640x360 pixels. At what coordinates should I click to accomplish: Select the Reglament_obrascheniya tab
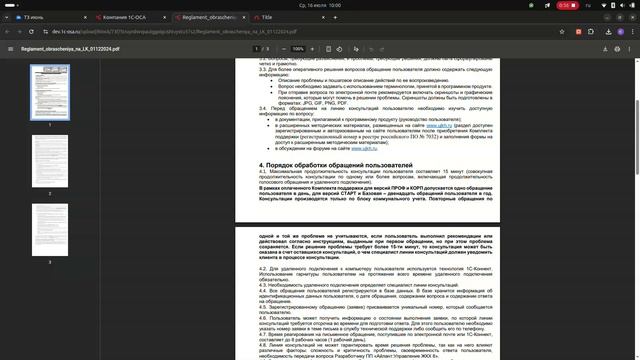[209, 18]
